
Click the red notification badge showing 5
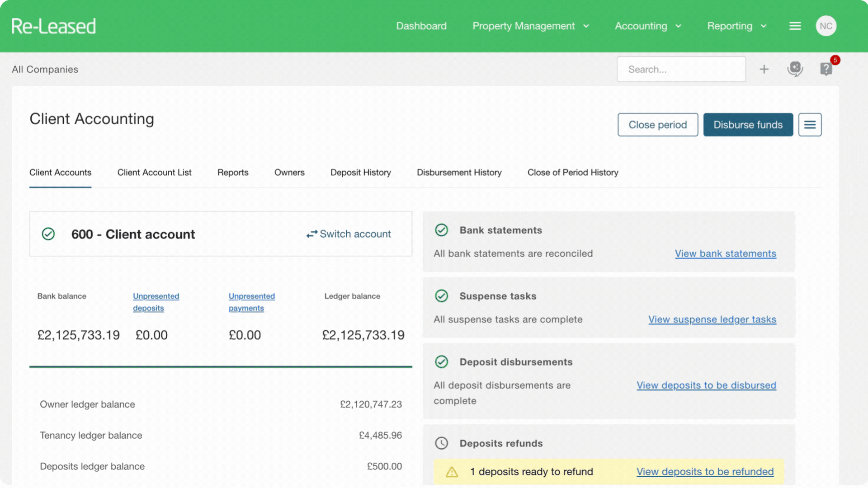coord(835,60)
